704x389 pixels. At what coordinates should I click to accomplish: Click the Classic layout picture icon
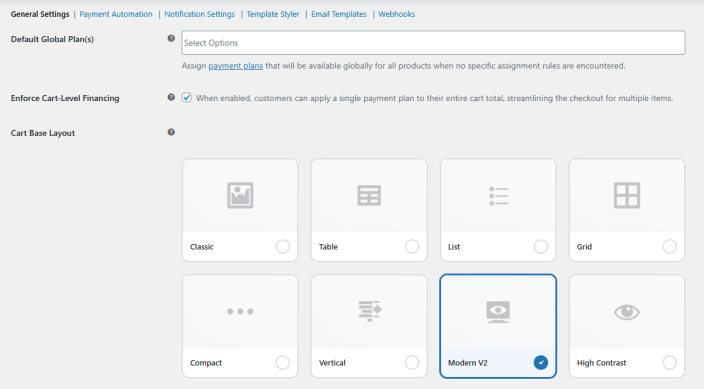click(x=240, y=195)
